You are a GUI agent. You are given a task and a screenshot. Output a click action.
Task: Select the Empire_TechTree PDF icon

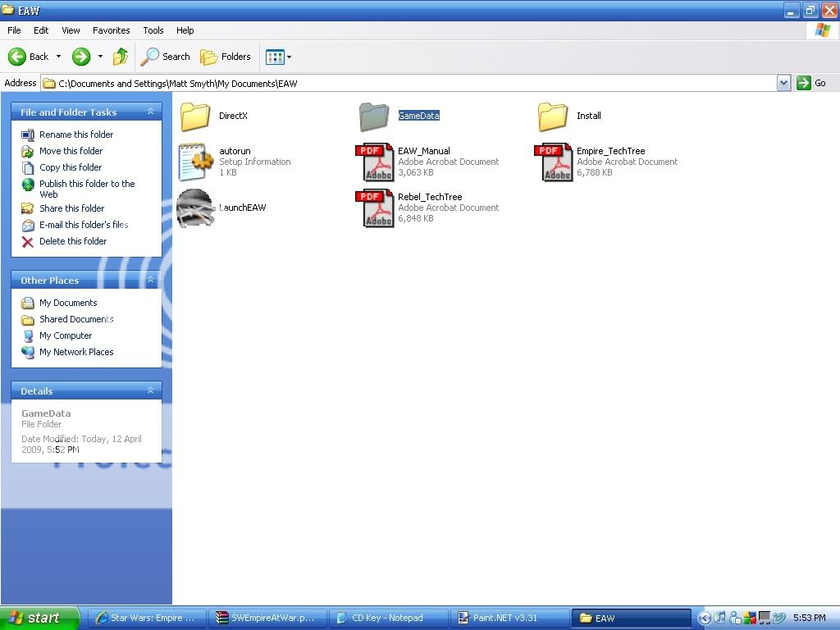(554, 162)
